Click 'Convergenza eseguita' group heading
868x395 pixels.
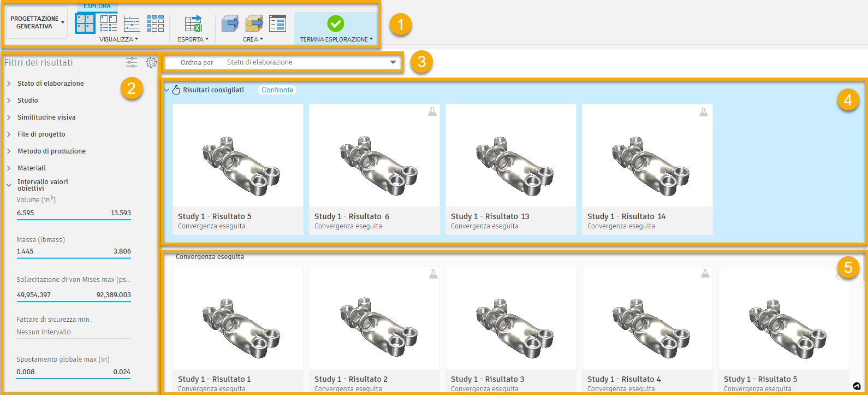click(210, 257)
